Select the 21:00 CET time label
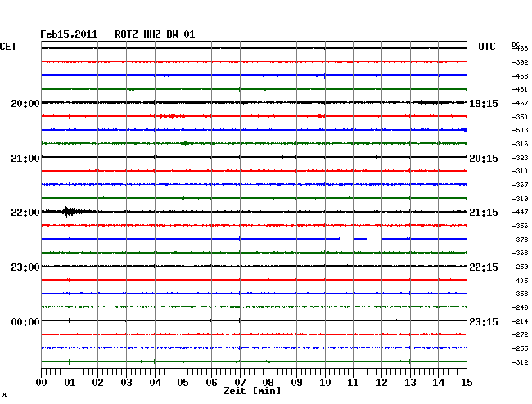The height and width of the screenshot is (404, 532). 25,159
